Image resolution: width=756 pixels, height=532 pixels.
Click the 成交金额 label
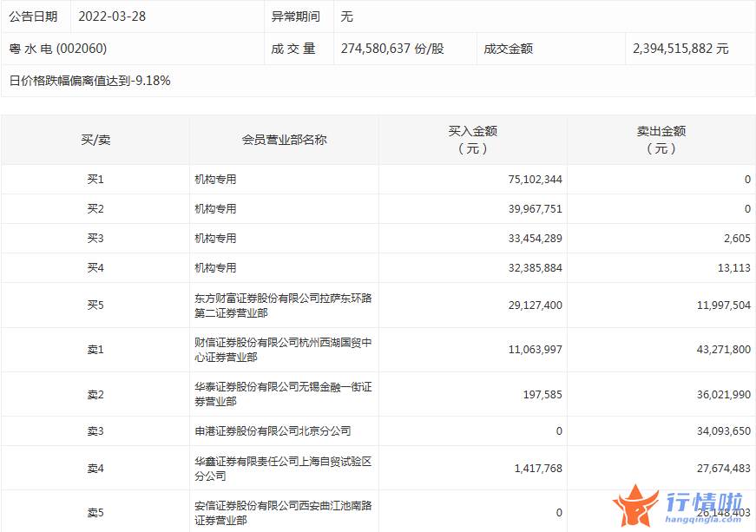[508, 49]
